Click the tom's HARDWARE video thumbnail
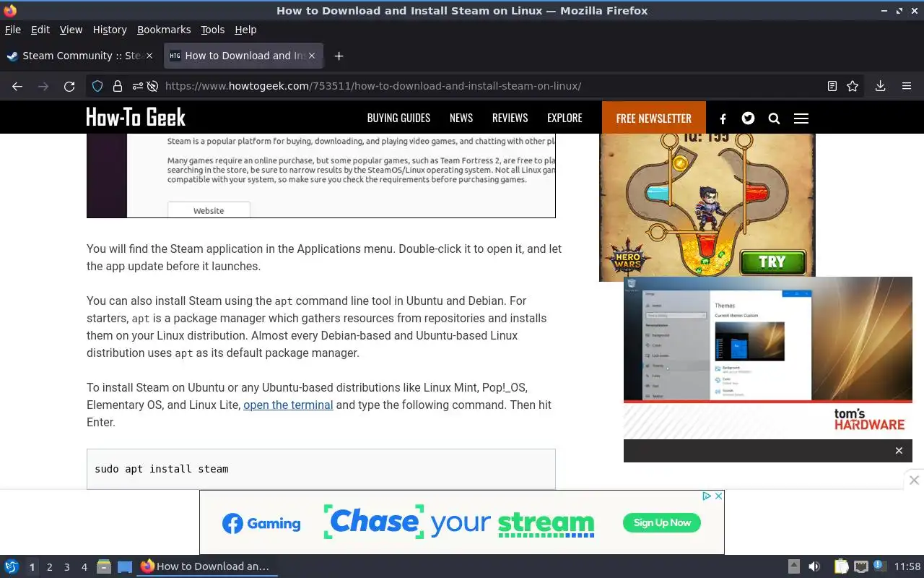 768,358
